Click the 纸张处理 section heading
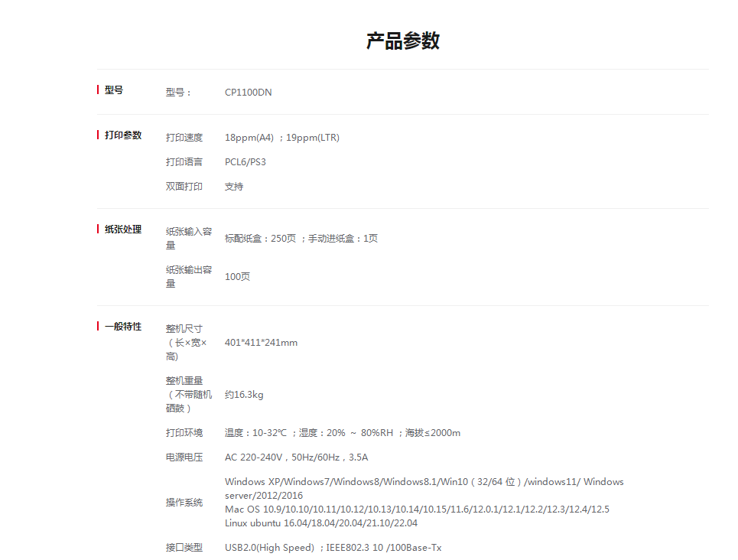The image size is (738, 560). coord(123,230)
